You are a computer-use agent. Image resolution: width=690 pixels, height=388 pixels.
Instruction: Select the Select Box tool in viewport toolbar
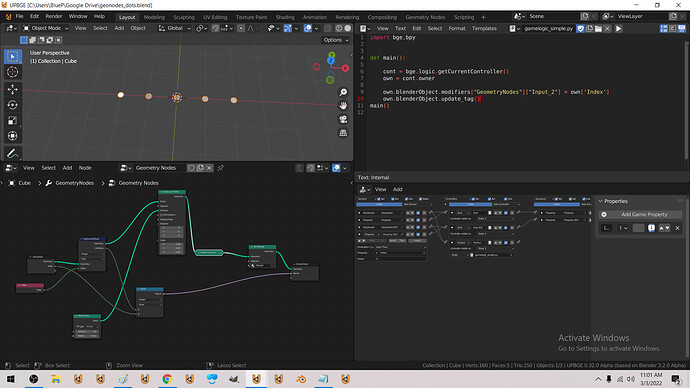pos(12,56)
